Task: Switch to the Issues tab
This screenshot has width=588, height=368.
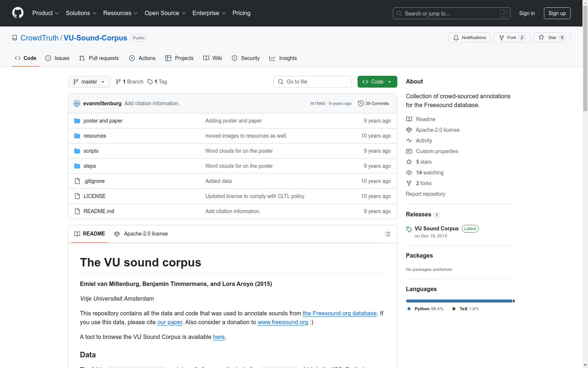Action: click(57, 58)
